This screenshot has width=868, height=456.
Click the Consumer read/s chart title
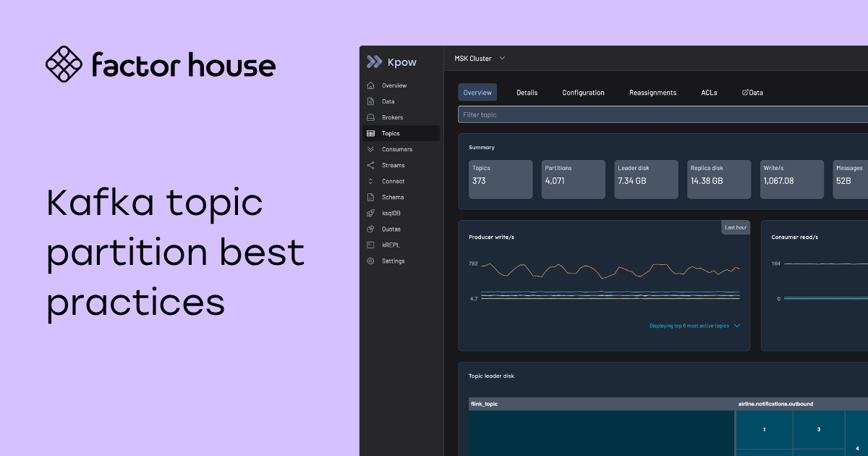[x=795, y=237]
